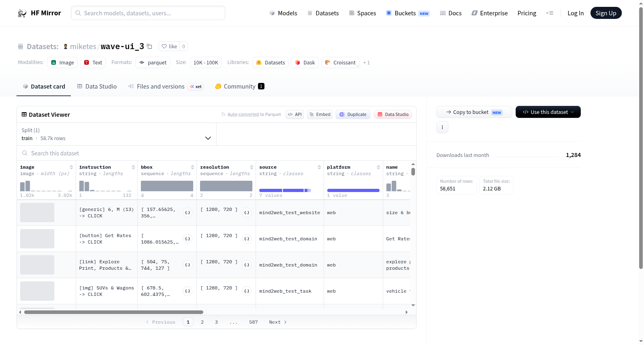Open the Files and versions tab
Viewport: 644px width, 345px height.
(x=166, y=87)
